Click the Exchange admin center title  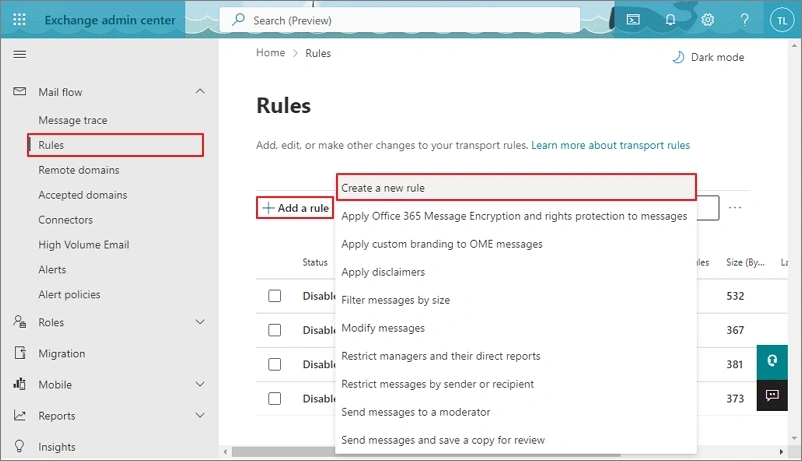(110, 20)
